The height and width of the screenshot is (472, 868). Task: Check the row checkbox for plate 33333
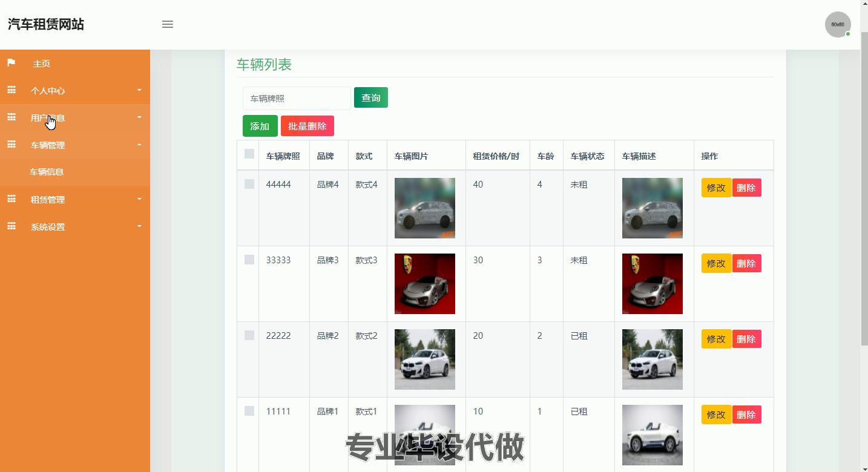tap(249, 260)
